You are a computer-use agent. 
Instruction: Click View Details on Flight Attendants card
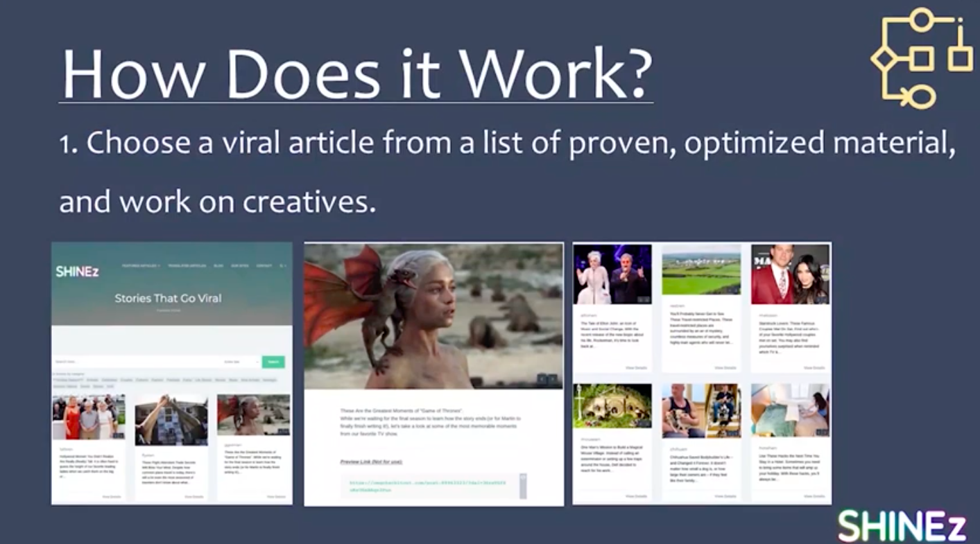[194, 497]
